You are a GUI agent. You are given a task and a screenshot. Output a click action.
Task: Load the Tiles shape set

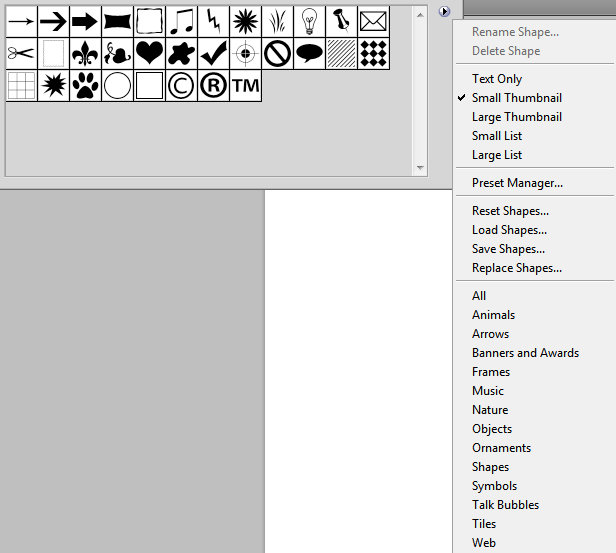pos(484,524)
